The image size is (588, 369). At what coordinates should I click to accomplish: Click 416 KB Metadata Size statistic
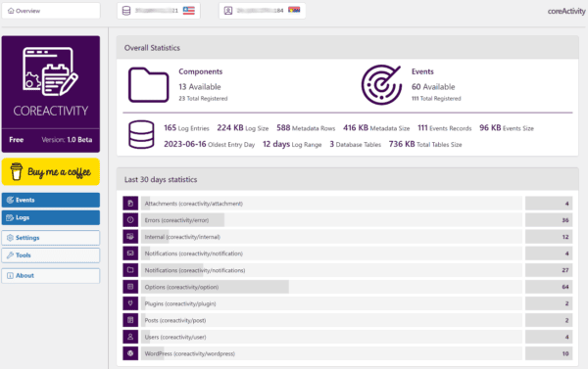click(376, 128)
